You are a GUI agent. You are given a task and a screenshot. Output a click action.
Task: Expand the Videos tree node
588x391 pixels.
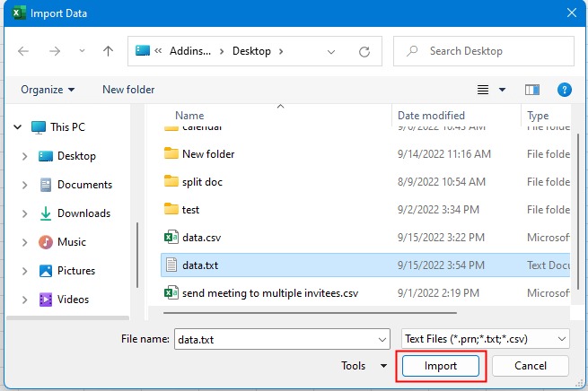coord(25,300)
